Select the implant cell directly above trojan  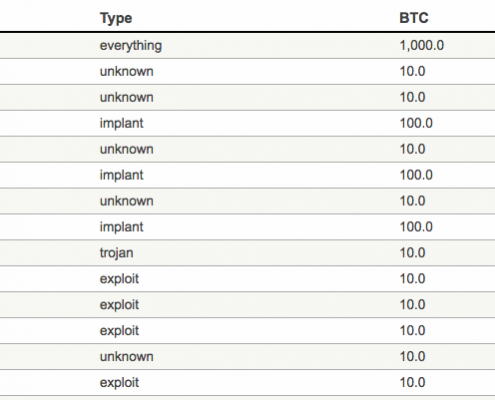(x=122, y=227)
